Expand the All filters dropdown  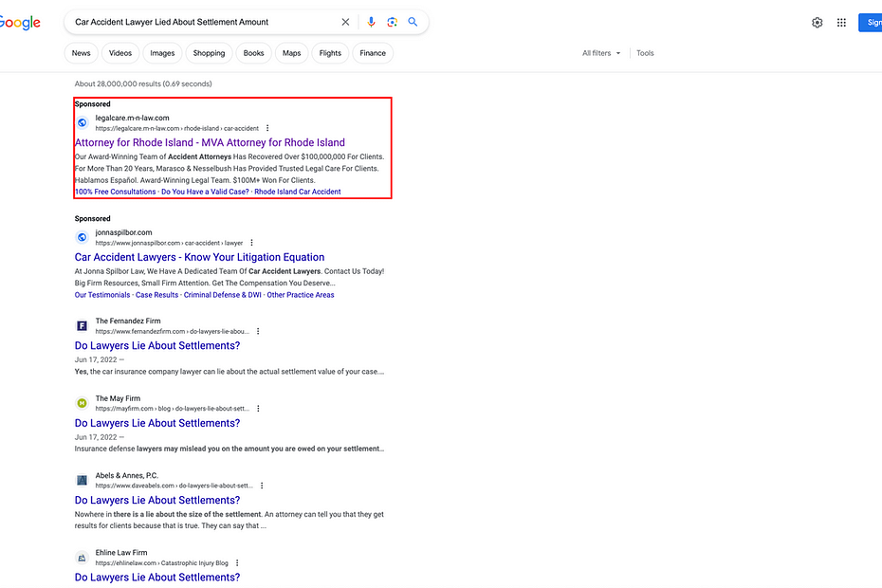coord(601,53)
